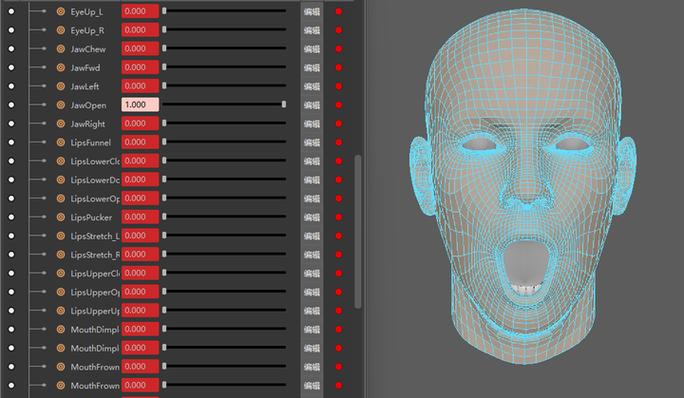Click the shape list vertical scrollbar
This screenshot has height=398, width=684.
pos(358,232)
